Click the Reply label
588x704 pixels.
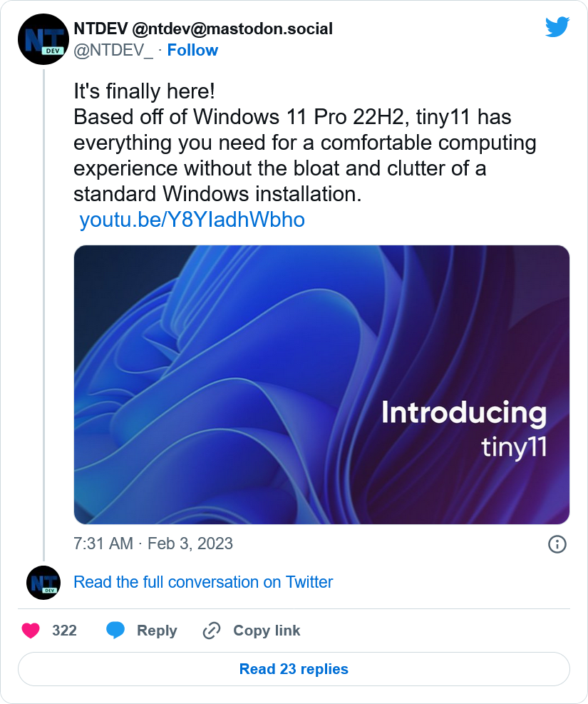pyautogui.click(x=157, y=631)
